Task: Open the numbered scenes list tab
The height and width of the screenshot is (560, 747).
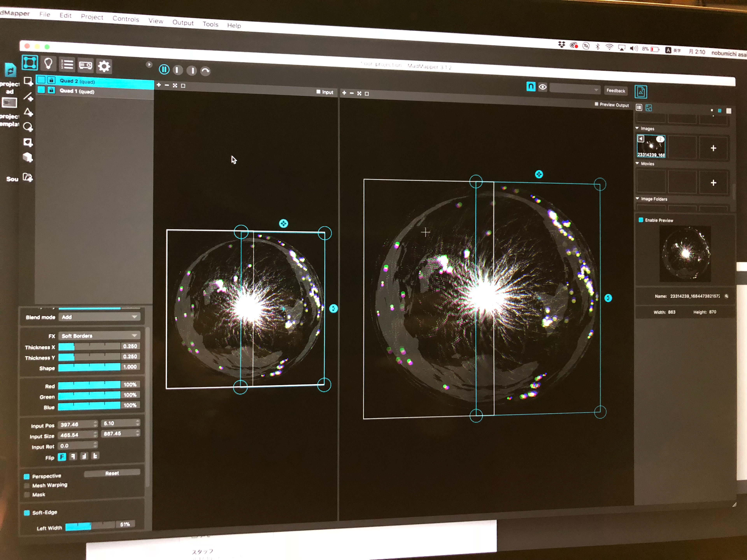Action: (x=67, y=64)
